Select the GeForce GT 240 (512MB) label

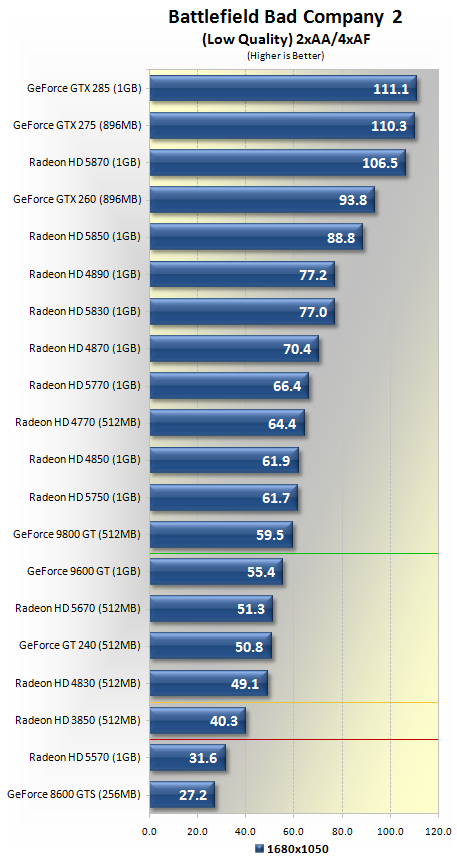coord(80,646)
